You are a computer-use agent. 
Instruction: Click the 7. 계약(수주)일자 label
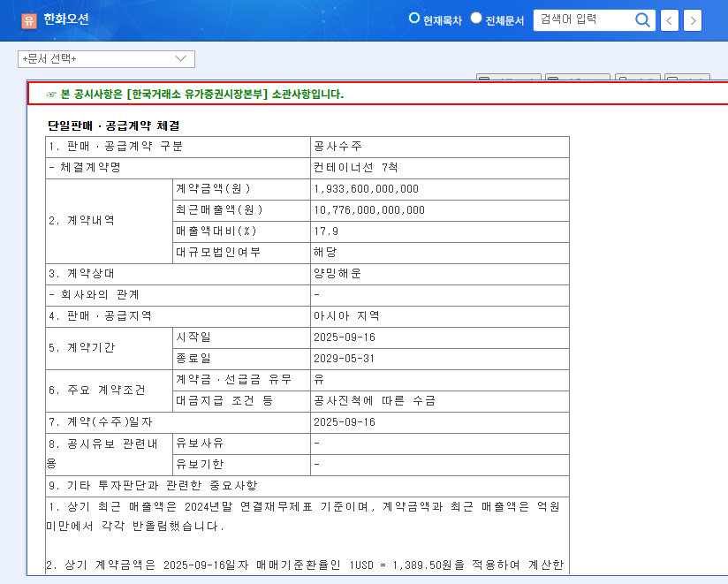(x=101, y=422)
